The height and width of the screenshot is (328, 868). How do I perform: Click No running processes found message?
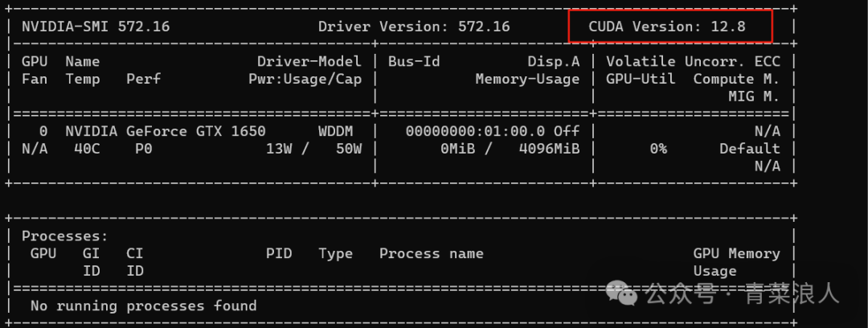point(143,305)
